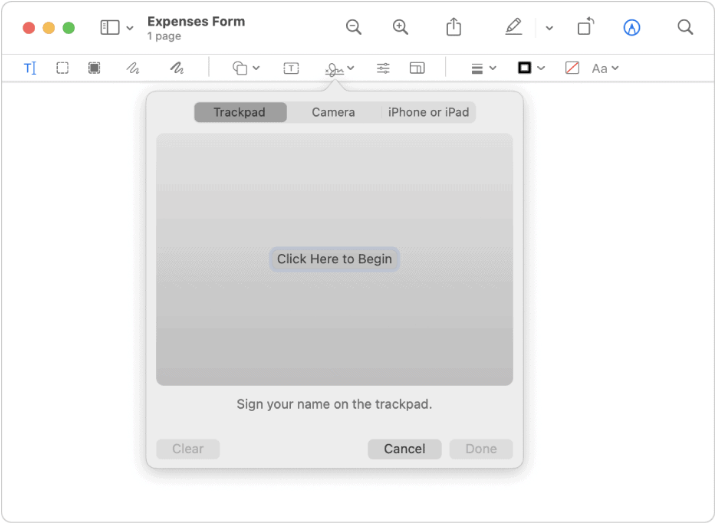Open the Shapes dropdown menu
This screenshot has width=715, height=523.
pyautogui.click(x=245, y=68)
